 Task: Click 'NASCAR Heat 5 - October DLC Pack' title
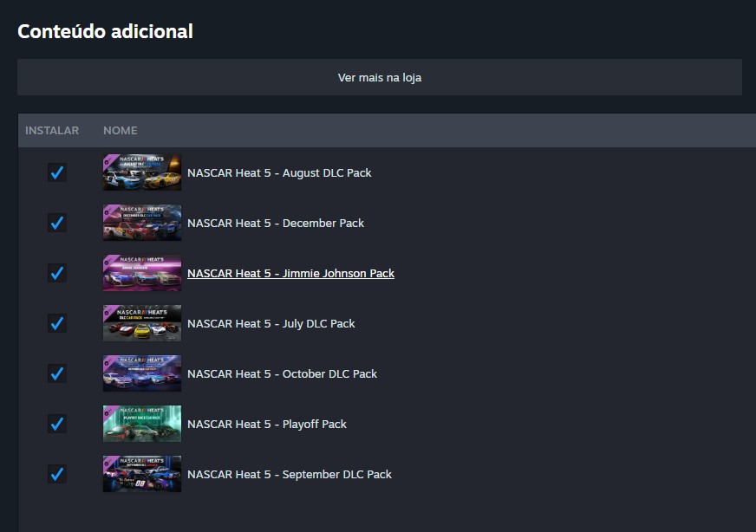coord(282,374)
